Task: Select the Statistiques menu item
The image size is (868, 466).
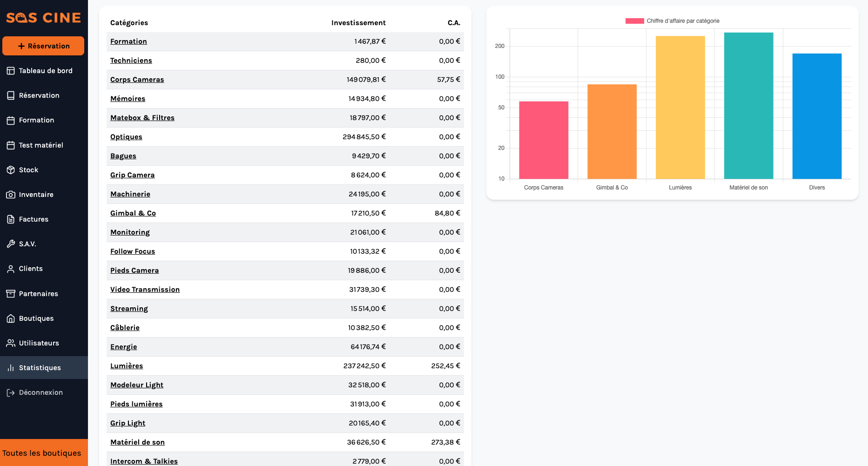Action: (44, 368)
